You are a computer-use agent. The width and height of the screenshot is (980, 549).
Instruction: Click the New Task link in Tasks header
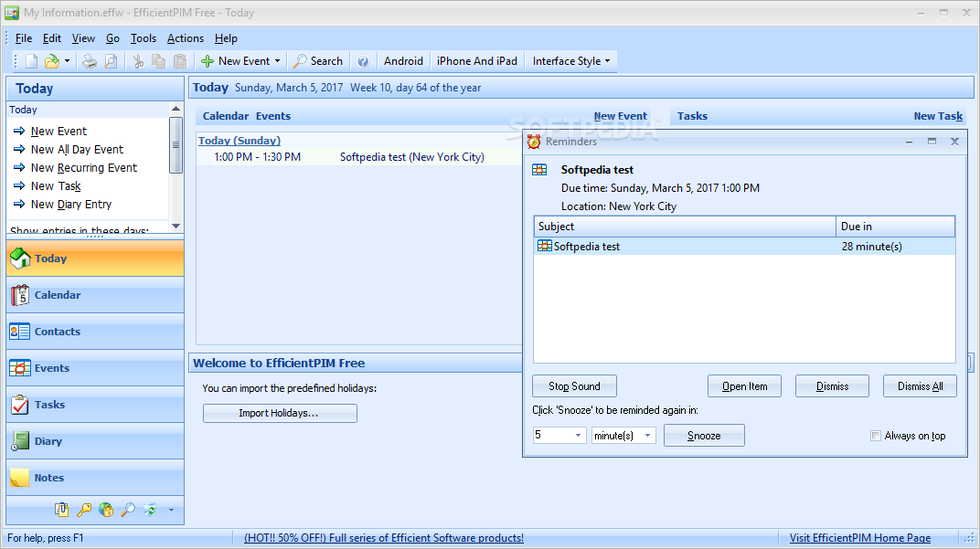pyautogui.click(x=938, y=116)
